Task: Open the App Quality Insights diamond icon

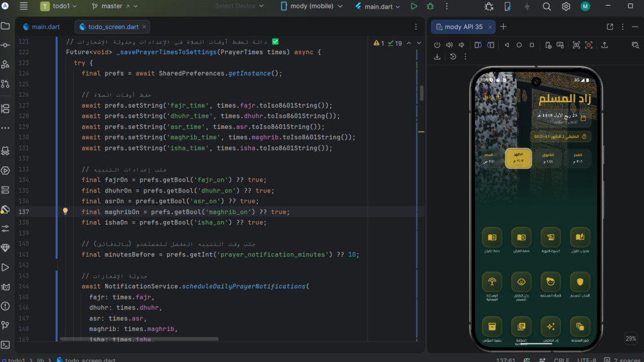Action: [5, 247]
